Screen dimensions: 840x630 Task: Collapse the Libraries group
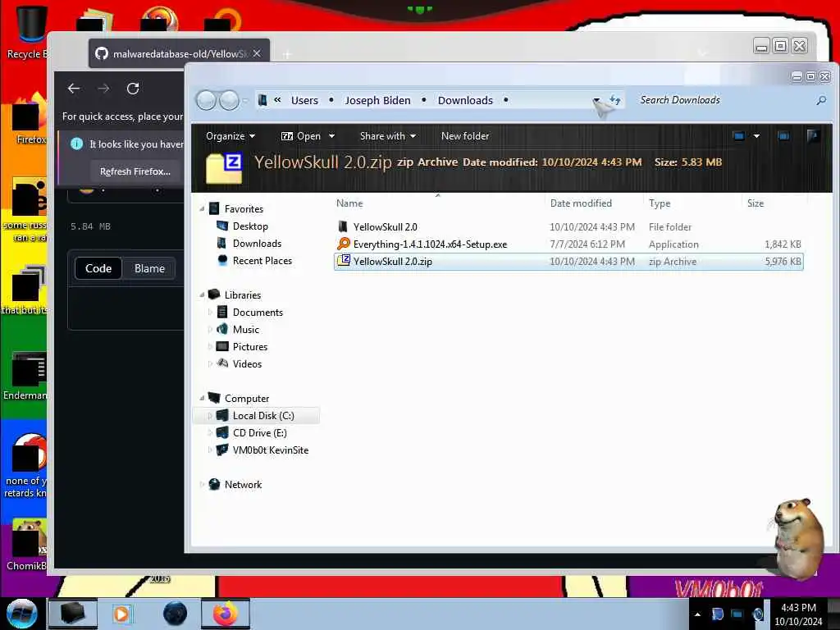202,294
